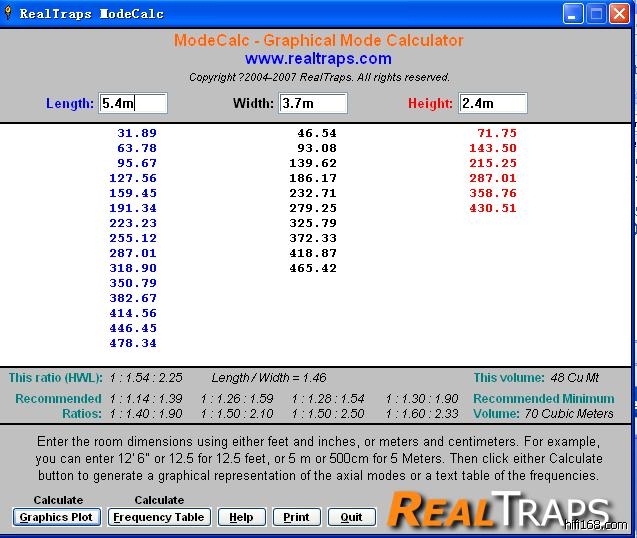This screenshot has height=538, width=637.
Task: Open the Help button
Action: (241, 517)
